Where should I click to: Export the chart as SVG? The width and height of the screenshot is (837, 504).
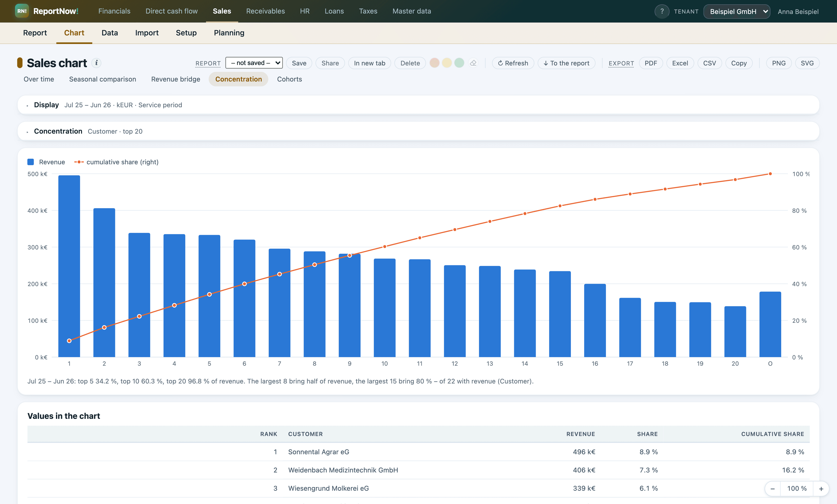807,63
